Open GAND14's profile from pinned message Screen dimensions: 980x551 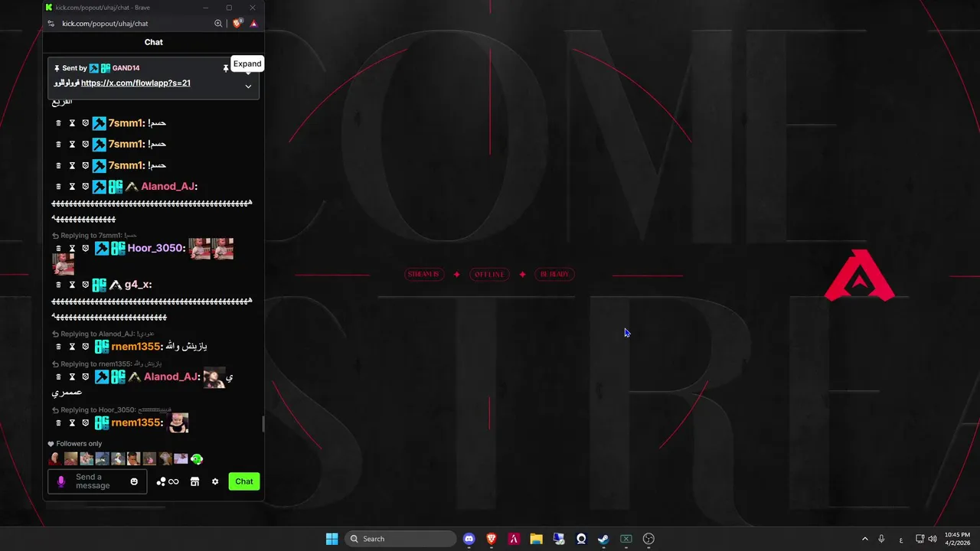point(126,68)
